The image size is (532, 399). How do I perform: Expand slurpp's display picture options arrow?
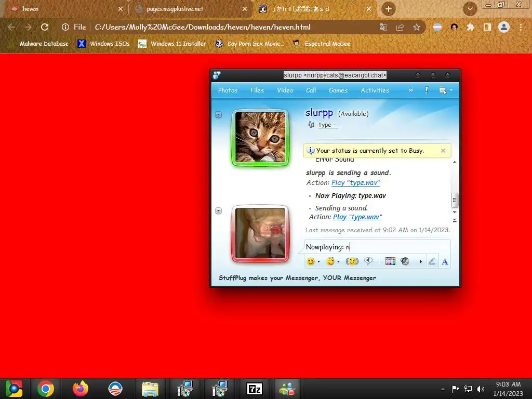tap(219, 115)
